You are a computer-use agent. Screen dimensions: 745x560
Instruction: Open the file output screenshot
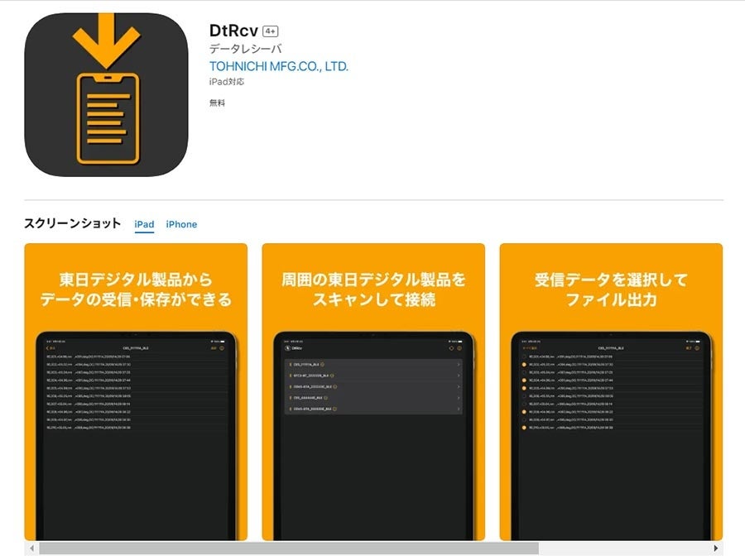click(x=611, y=392)
